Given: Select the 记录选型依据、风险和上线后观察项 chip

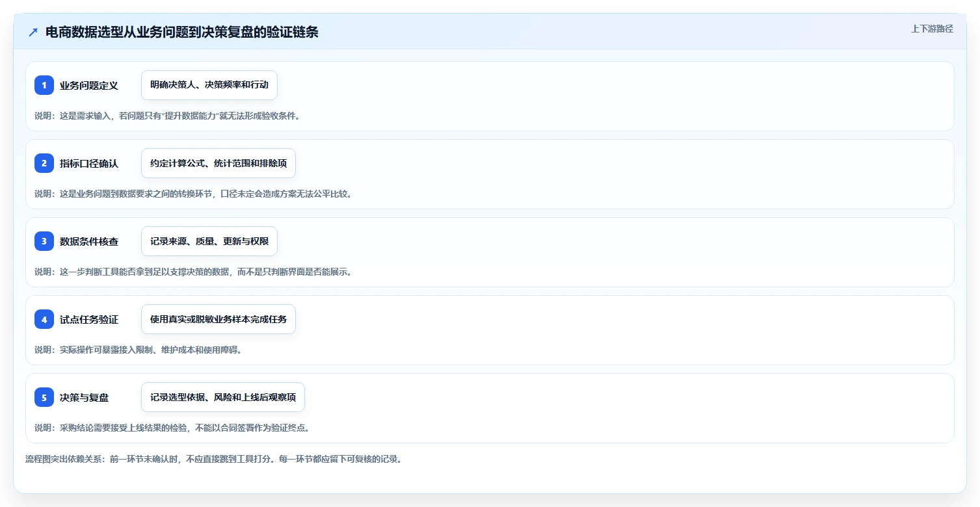Looking at the screenshot, I should (223, 397).
